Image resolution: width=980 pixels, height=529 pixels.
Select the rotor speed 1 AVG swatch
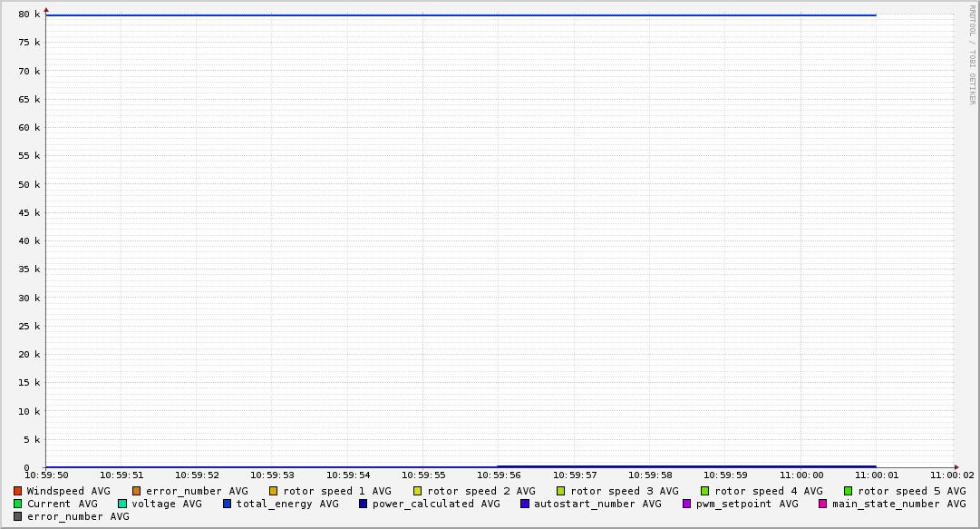tap(273, 491)
